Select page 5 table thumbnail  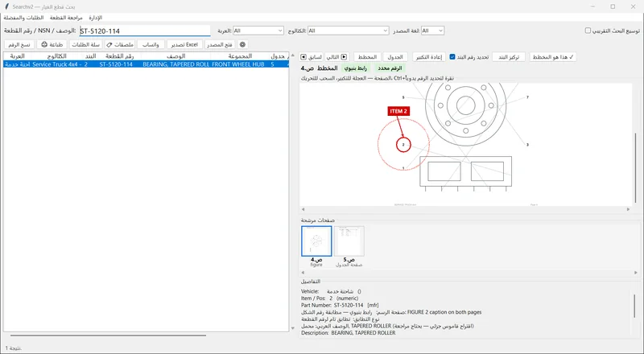349,241
